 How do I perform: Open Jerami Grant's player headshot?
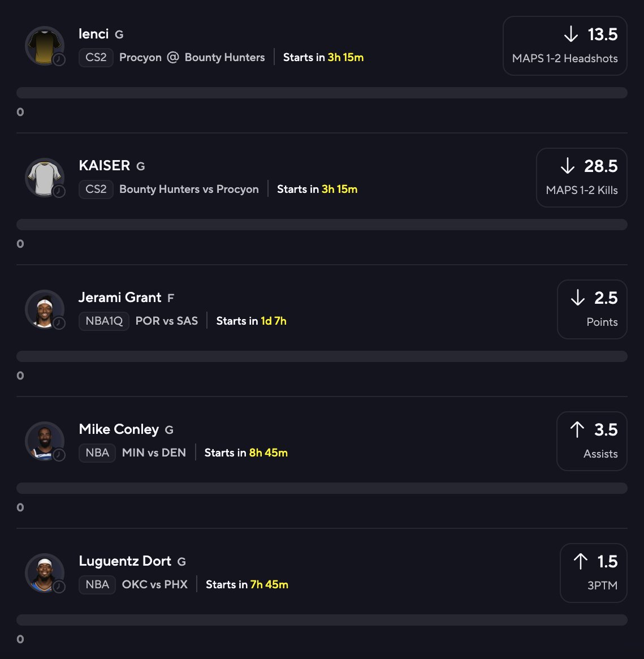pyautogui.click(x=44, y=309)
